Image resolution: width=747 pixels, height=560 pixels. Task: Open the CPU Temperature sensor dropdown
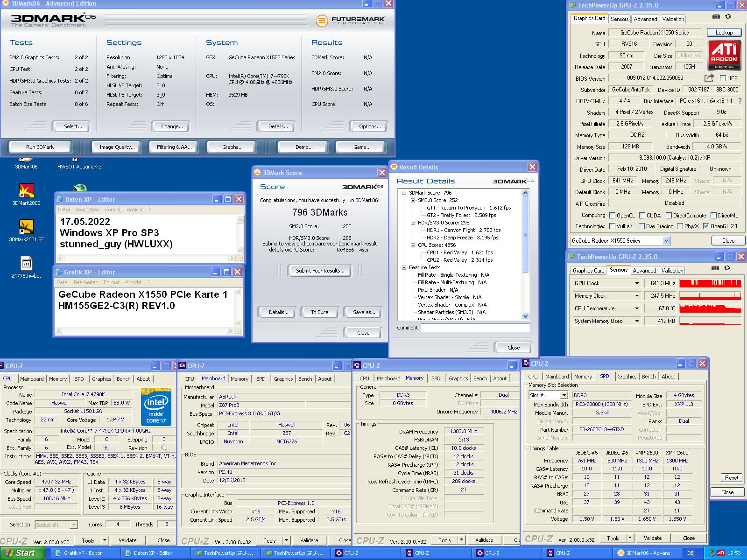click(x=636, y=308)
